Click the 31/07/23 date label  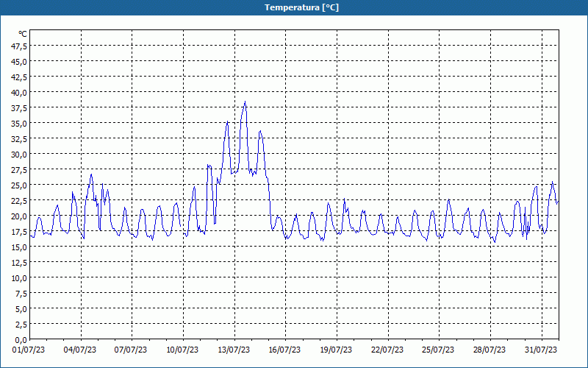pyautogui.click(x=541, y=350)
